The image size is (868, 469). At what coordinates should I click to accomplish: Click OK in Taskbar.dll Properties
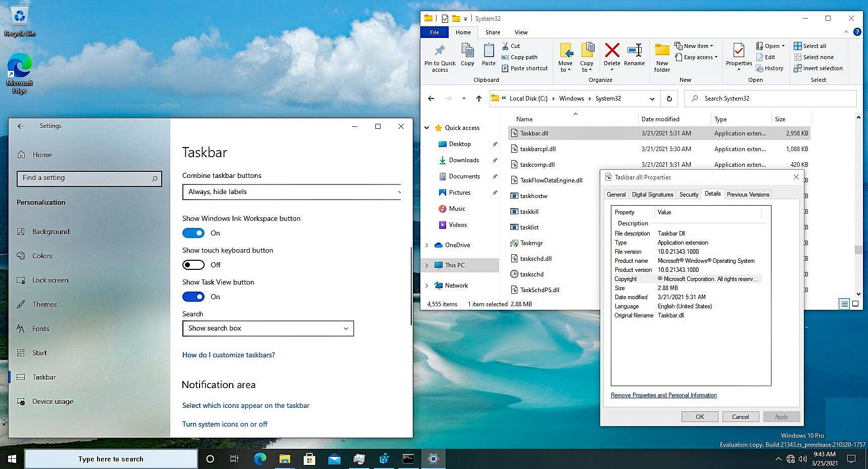point(700,417)
